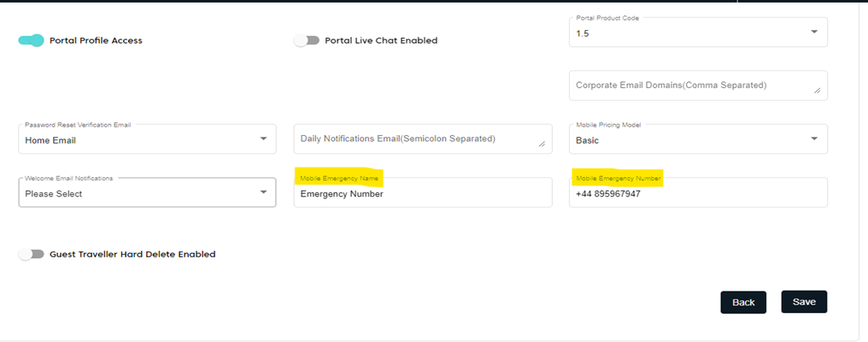The image size is (868, 342).
Task: Grab the Daily Notifications Email resize handle
Action: pos(542,144)
